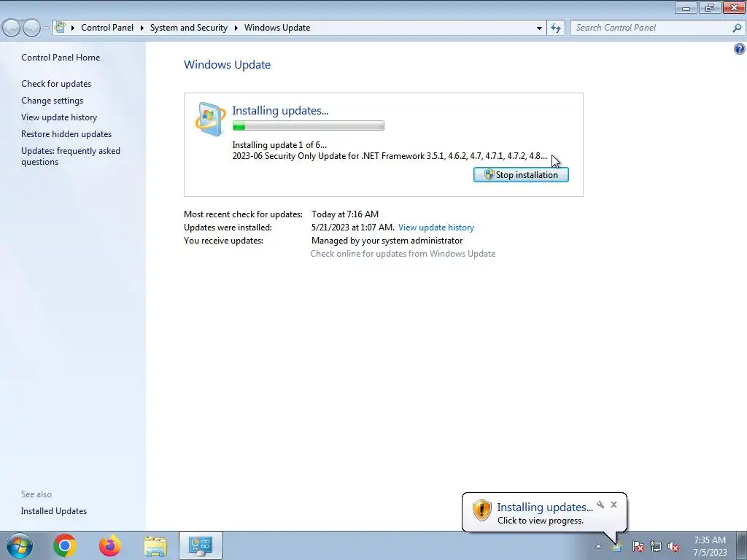This screenshot has height=560, width=747.
Task: Click the Stop installation button
Action: (x=521, y=175)
